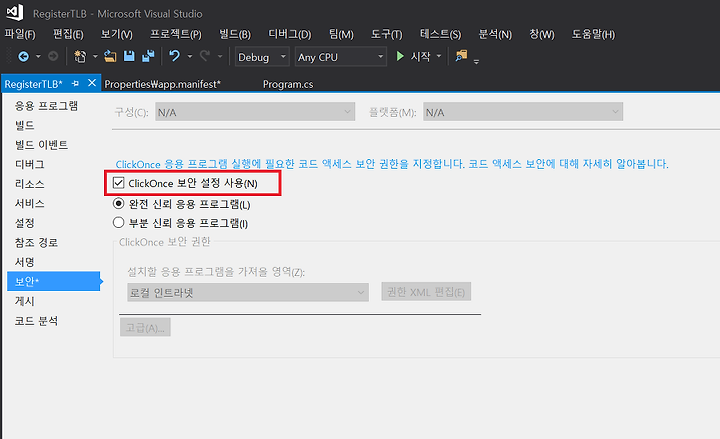Viewport: 720px width, 439px height.
Task: Select 리소스 properties page
Action: [x=29, y=184]
